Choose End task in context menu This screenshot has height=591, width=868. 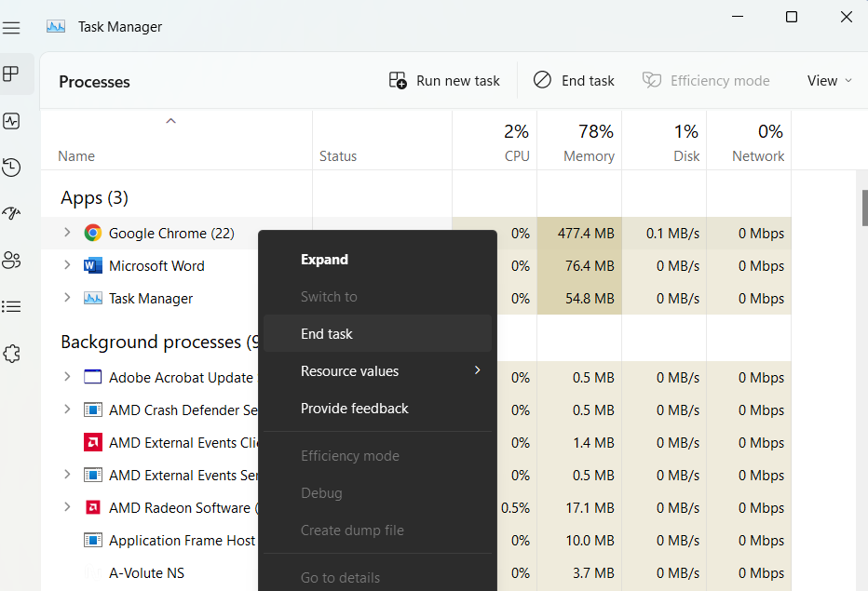[x=327, y=333]
